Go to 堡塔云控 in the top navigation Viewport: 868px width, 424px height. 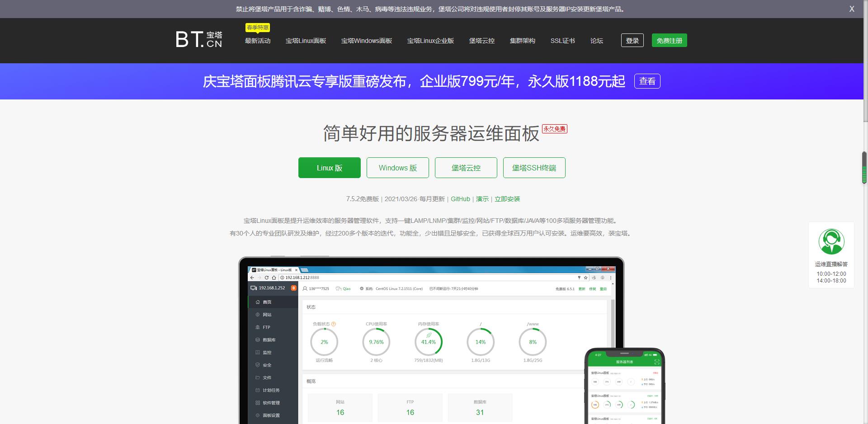pyautogui.click(x=482, y=41)
